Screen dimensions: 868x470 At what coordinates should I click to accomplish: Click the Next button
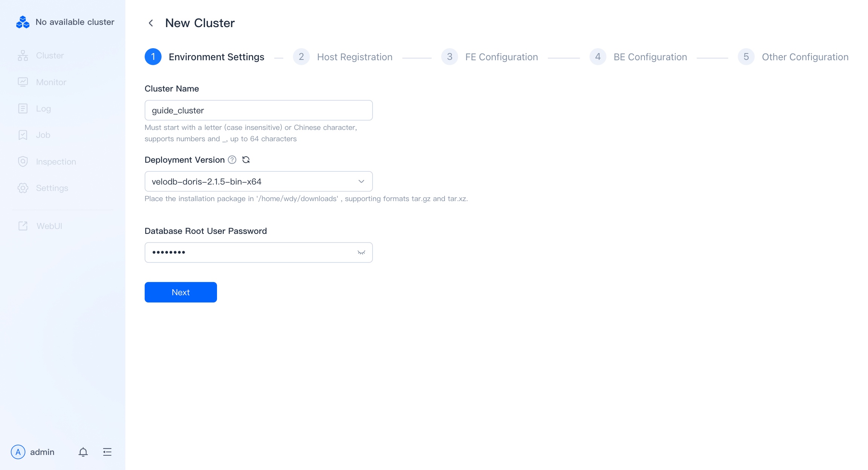point(181,292)
